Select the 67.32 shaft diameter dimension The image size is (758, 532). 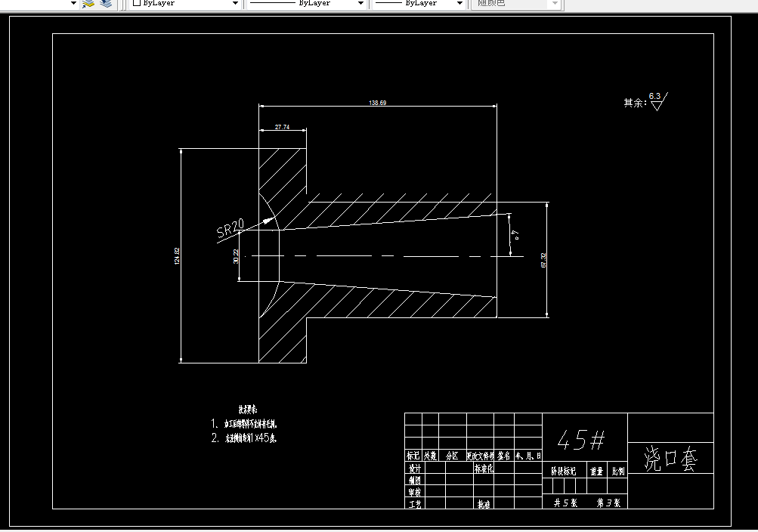(x=543, y=261)
